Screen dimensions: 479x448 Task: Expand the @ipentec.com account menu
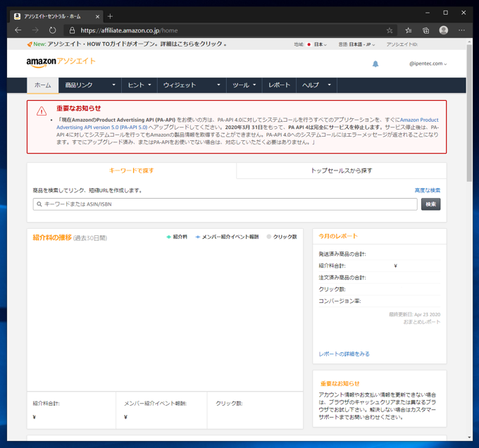428,63
